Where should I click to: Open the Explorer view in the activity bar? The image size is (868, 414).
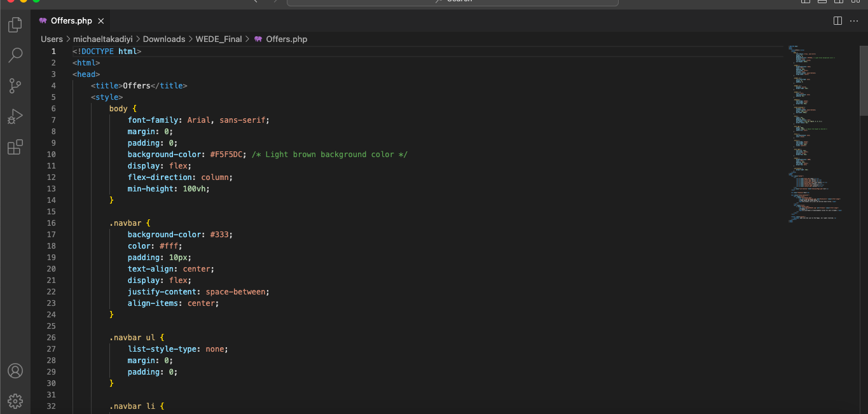tap(15, 25)
